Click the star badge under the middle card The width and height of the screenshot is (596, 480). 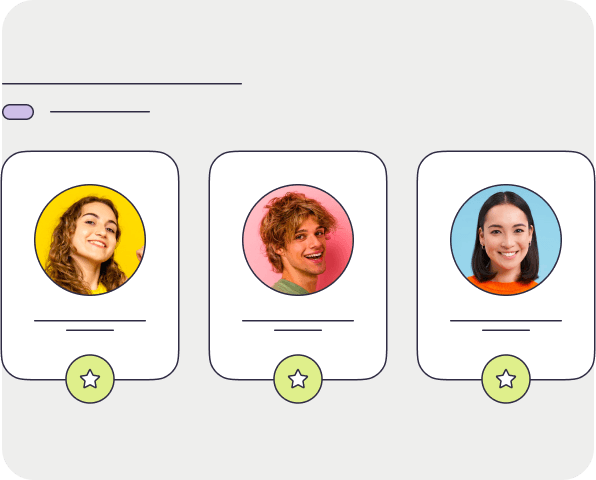298,379
